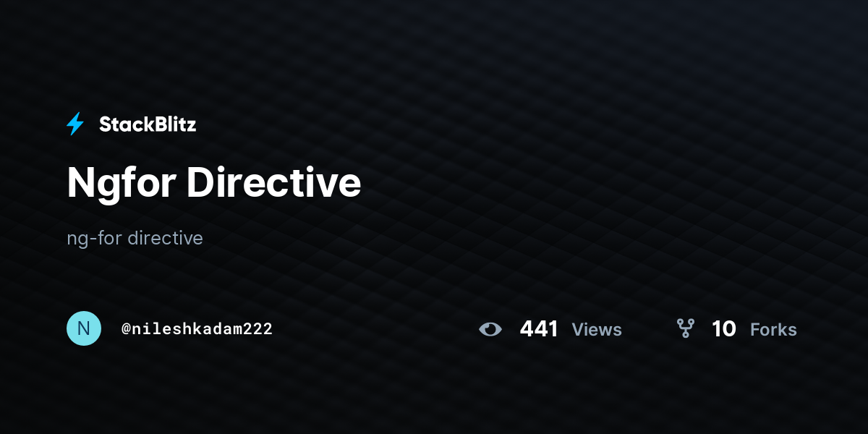The width and height of the screenshot is (868, 434).
Task: Open the @nileshkadam222 profile username
Action: coord(197,329)
